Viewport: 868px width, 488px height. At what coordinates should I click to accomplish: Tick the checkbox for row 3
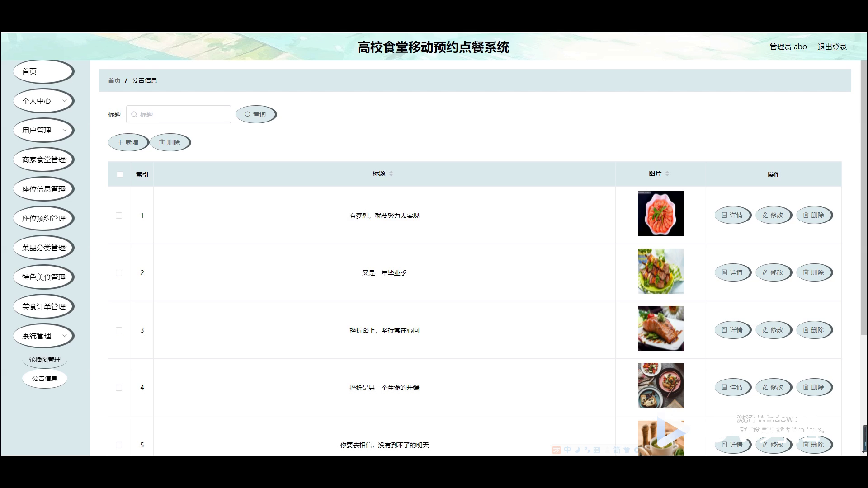click(119, 330)
